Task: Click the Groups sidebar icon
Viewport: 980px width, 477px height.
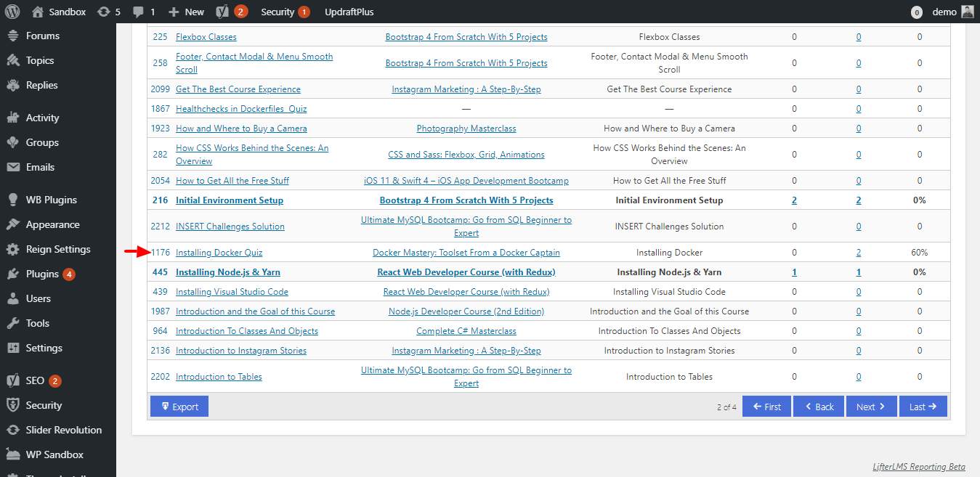Action: tap(12, 142)
